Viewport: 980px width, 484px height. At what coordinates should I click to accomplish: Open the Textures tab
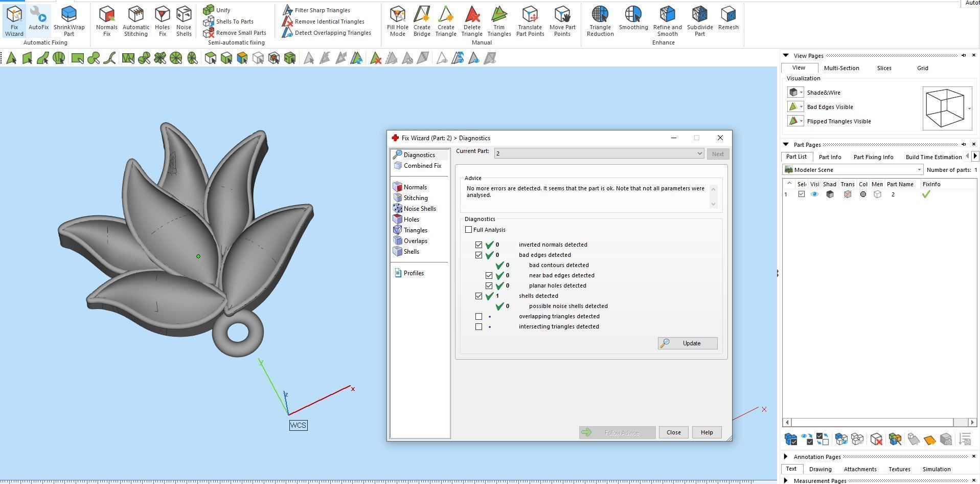pyautogui.click(x=899, y=469)
